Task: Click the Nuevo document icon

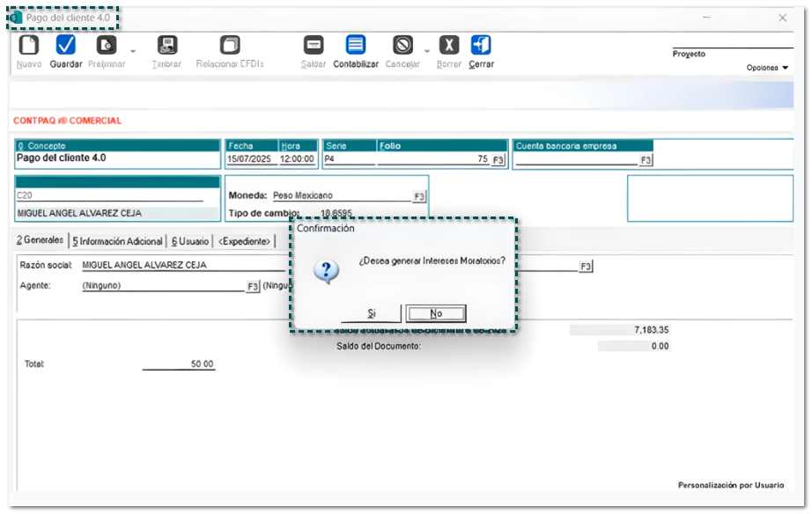Action: (29, 46)
